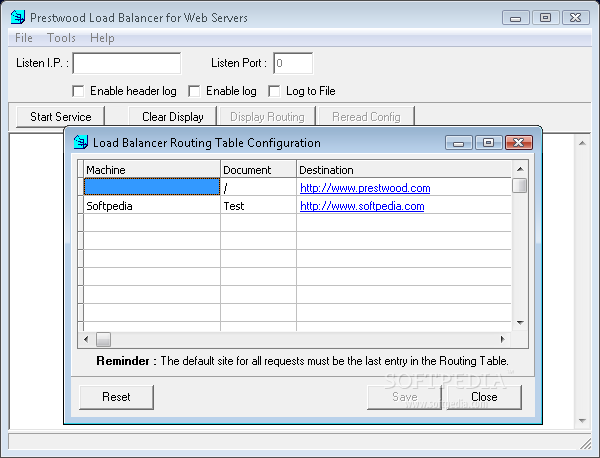Click the main window log scroll up arrow
This screenshot has width=600, height=458.
pos(582,143)
